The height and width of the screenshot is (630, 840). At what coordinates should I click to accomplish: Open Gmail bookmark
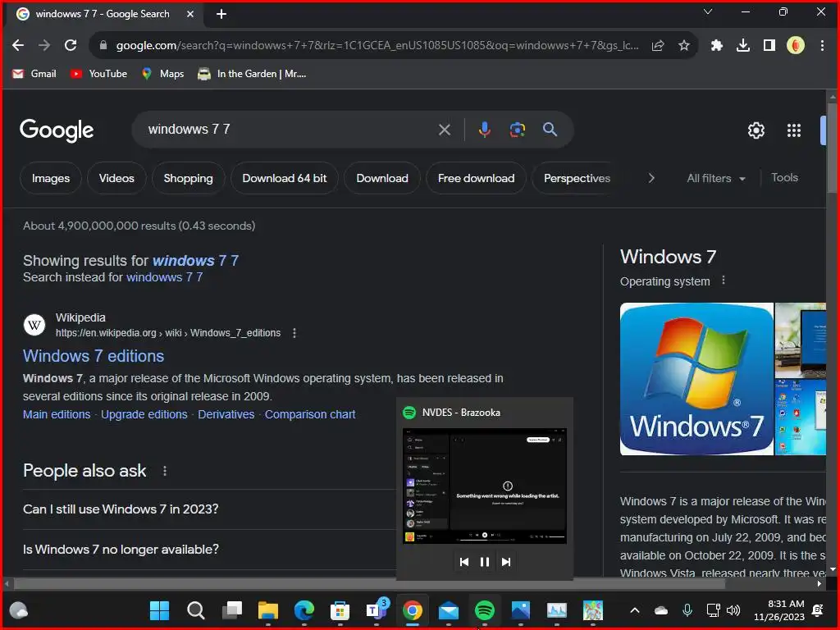point(34,74)
